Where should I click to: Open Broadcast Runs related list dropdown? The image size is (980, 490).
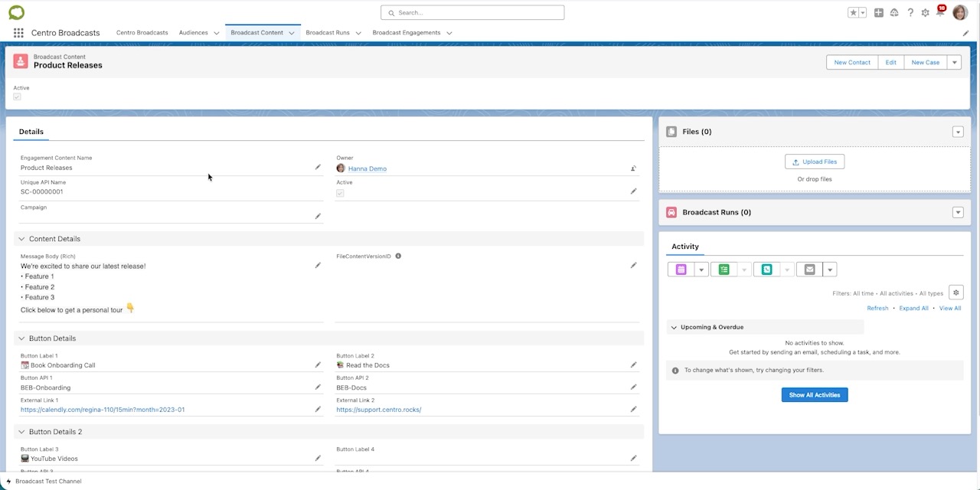pos(958,212)
